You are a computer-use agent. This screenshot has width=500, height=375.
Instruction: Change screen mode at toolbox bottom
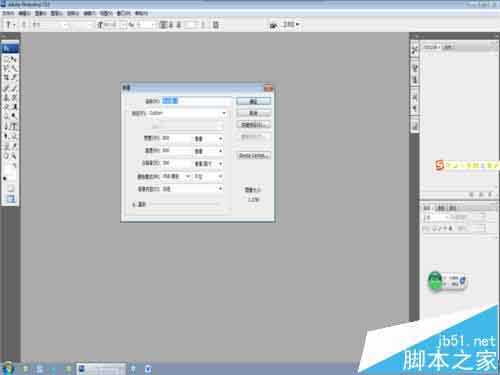coord(10,199)
